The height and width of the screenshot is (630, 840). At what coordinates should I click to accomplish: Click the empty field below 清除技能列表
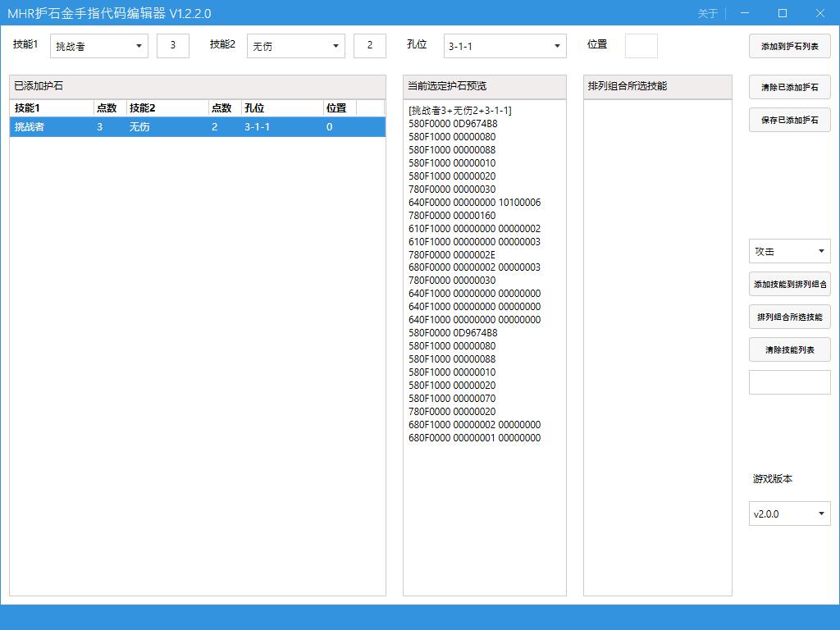pyautogui.click(x=789, y=382)
